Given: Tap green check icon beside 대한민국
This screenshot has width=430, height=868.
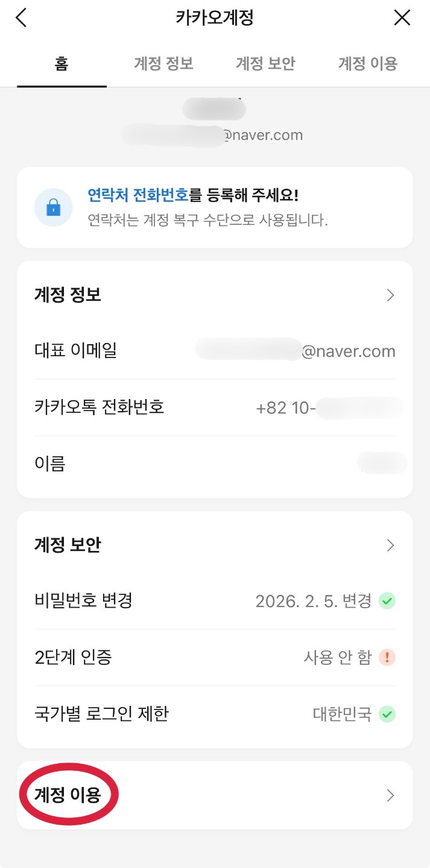Looking at the screenshot, I should [x=387, y=714].
